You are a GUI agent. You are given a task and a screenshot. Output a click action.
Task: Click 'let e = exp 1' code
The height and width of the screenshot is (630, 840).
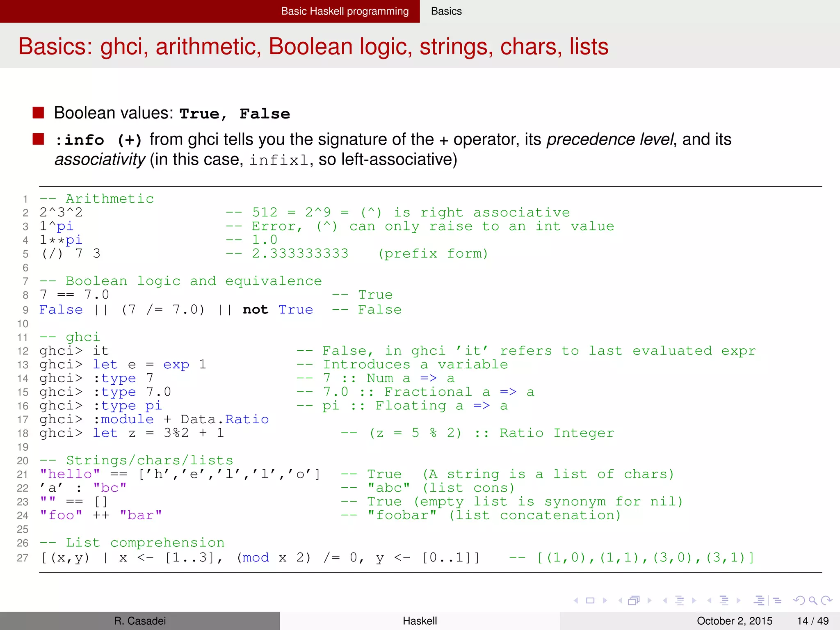pos(150,365)
